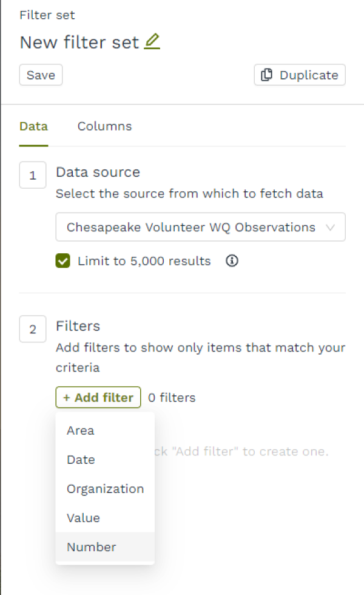Click the step 1 badge next to Data source
Viewport: 364px width, 595px height.
tap(33, 175)
